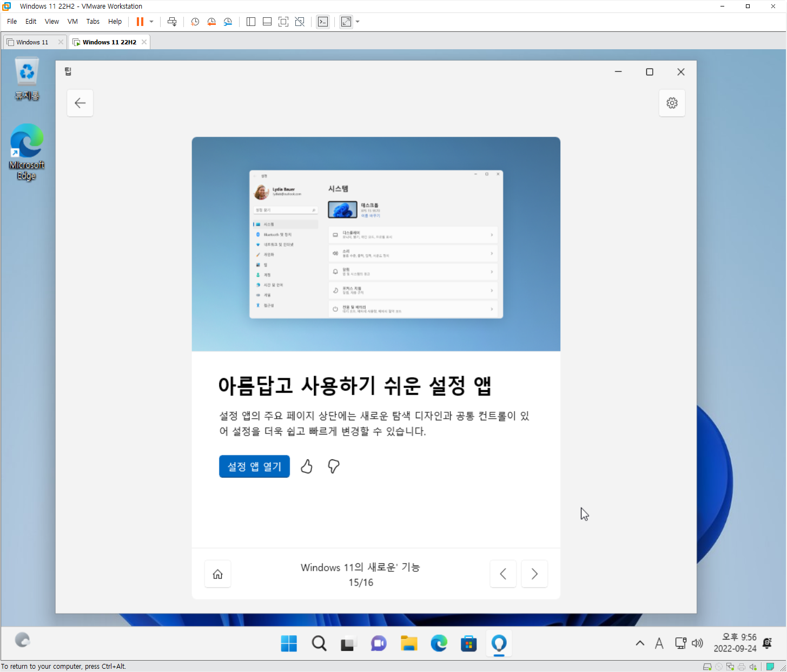
Task: Open the widgets button on taskbar
Action: coord(22,640)
